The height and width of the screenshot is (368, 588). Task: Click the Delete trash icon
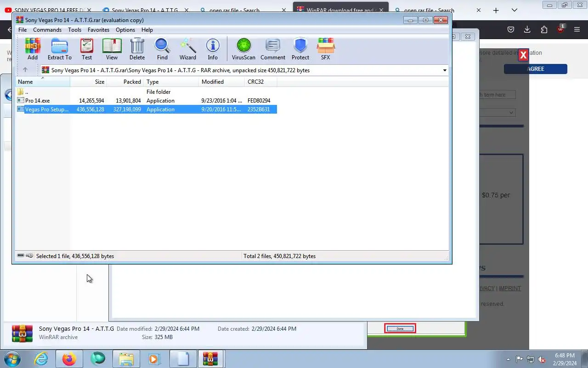point(137,49)
